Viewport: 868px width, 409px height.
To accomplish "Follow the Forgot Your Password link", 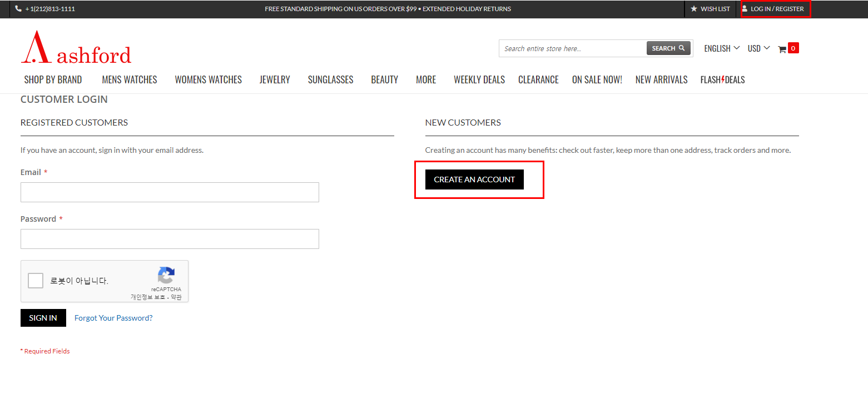I will pos(113,318).
